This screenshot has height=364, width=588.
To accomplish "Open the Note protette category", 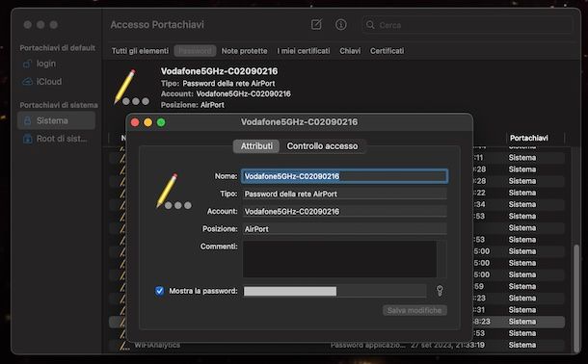I will click(244, 51).
